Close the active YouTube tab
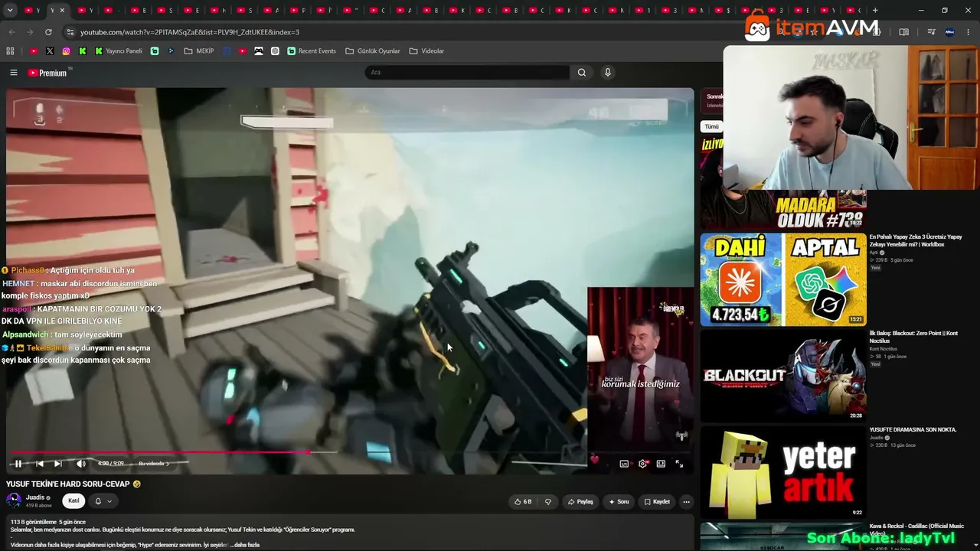980x551 pixels. (x=62, y=11)
